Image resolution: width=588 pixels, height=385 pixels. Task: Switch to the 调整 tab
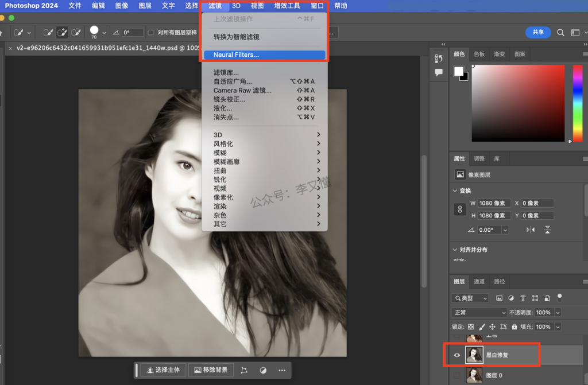479,158
